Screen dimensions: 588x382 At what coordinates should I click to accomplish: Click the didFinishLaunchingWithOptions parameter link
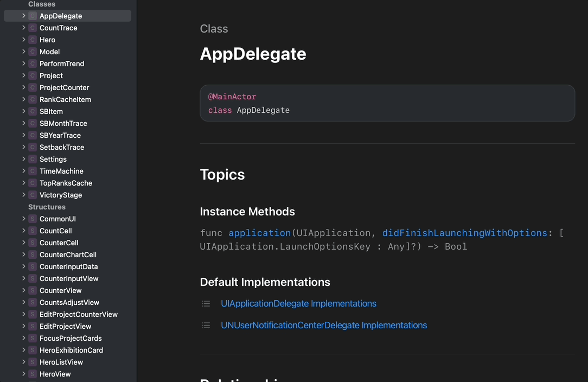pyautogui.click(x=464, y=233)
